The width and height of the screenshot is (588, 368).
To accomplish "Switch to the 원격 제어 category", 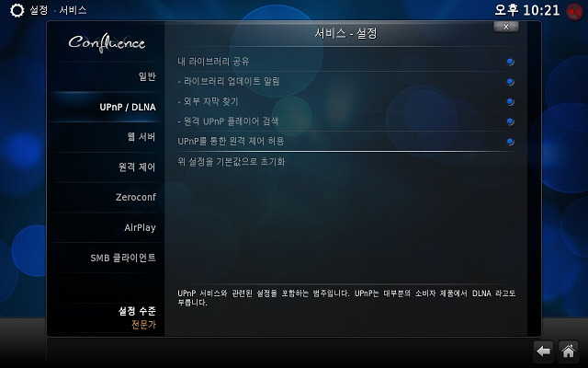I will 107,167.
